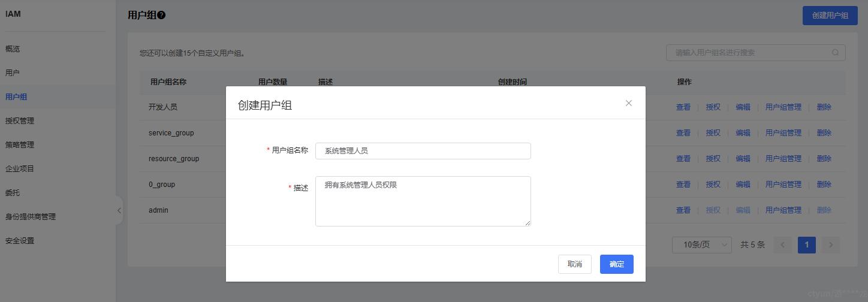Open 授权管理 in the sidebar
This screenshot has height=302, width=868.
20,121
